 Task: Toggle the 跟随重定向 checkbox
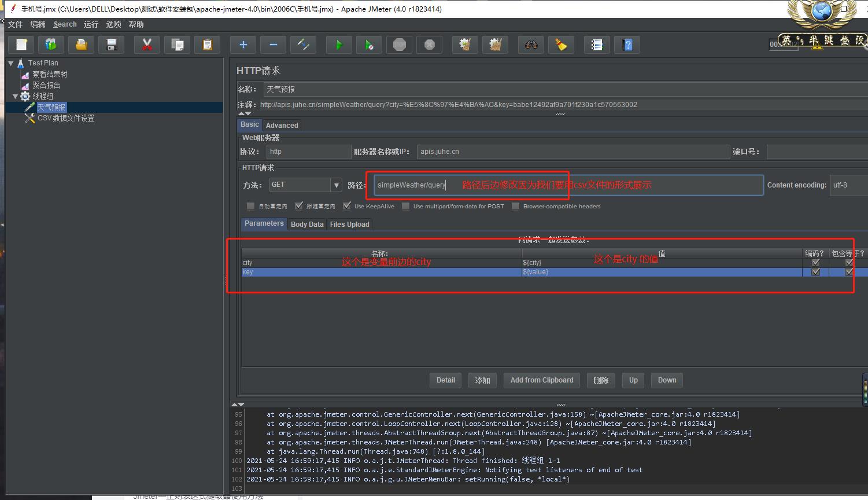point(299,206)
